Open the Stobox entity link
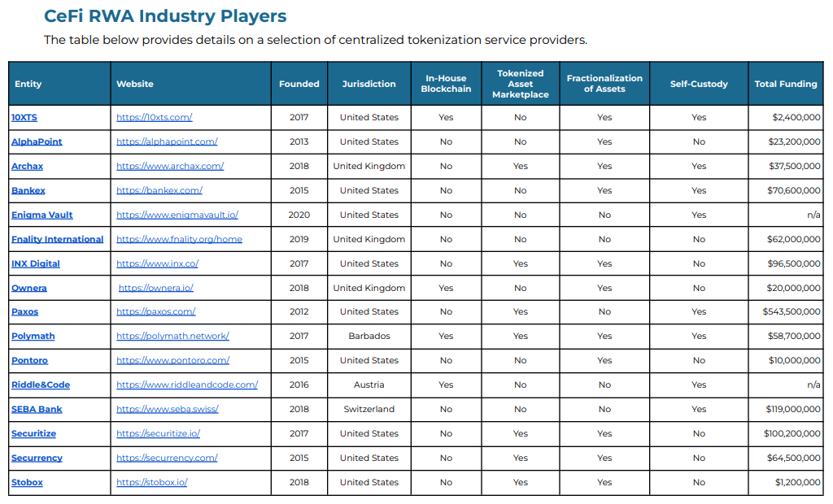Viewport: 833px width, 504px height. point(27,483)
